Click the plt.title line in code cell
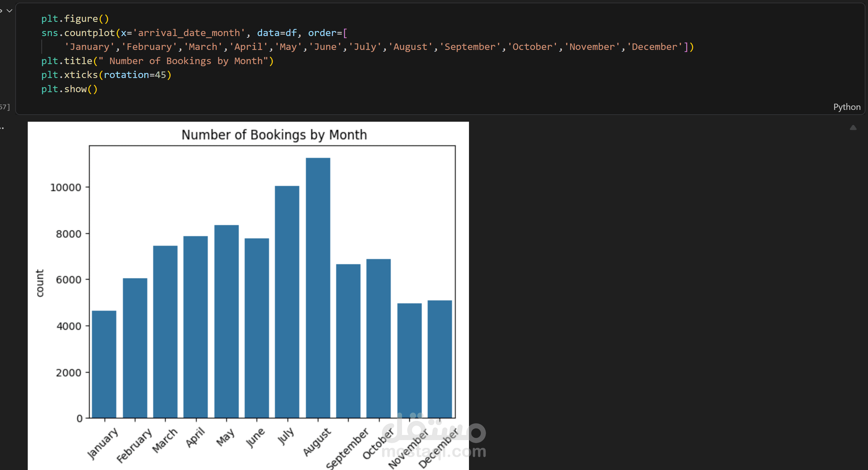This screenshot has height=470, width=868. point(157,61)
